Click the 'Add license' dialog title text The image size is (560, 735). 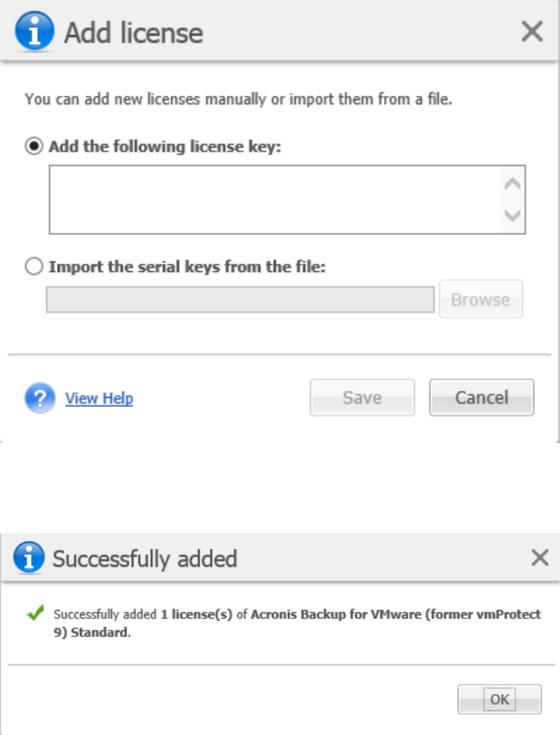[x=133, y=33]
